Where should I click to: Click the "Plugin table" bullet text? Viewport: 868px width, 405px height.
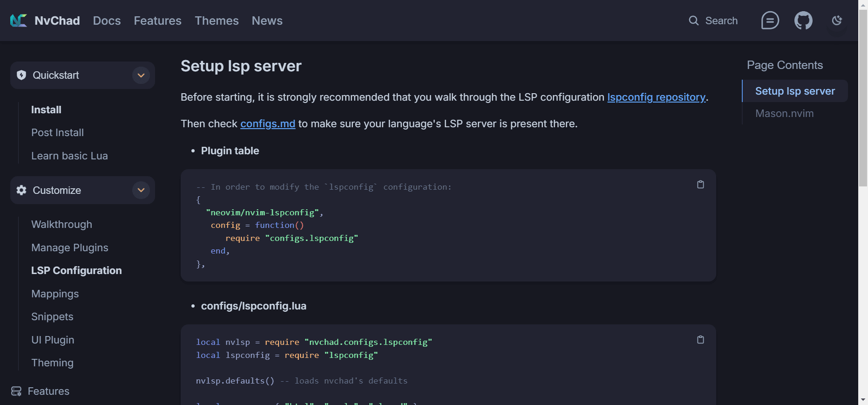[x=230, y=151]
